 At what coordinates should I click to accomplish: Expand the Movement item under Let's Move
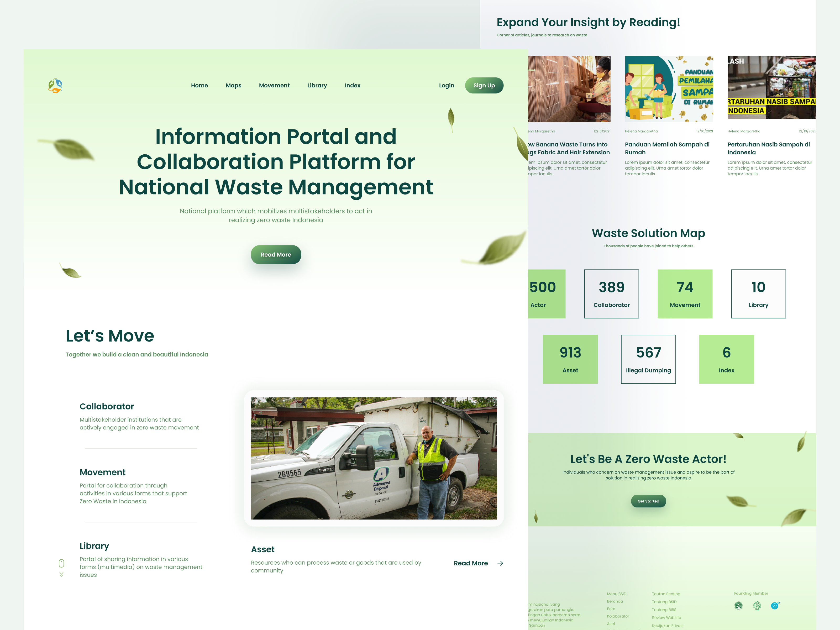tap(103, 472)
